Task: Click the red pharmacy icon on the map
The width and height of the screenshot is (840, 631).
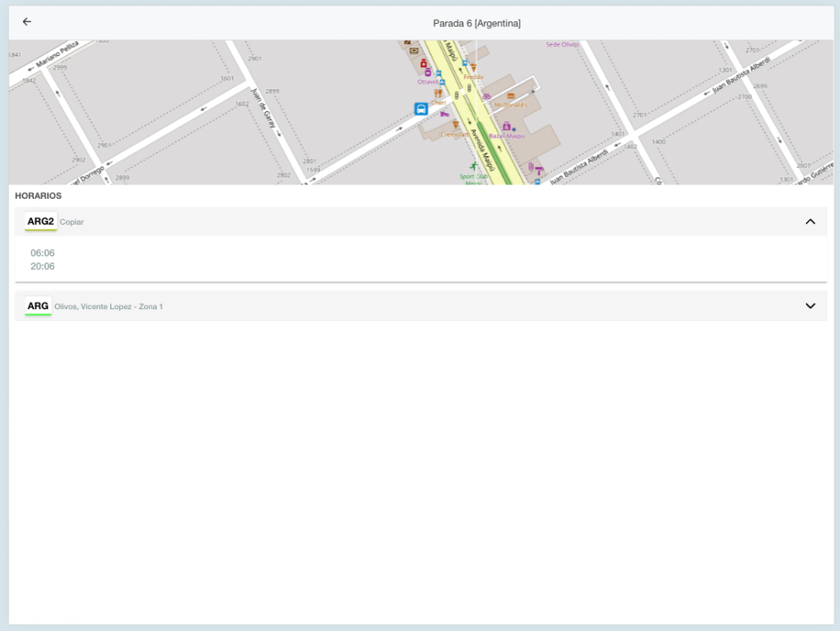Action: pos(424,63)
